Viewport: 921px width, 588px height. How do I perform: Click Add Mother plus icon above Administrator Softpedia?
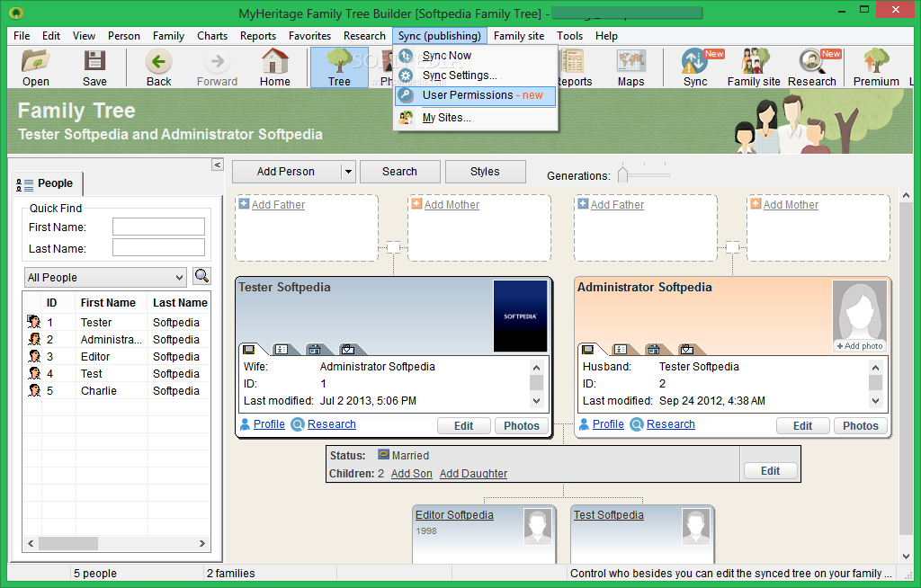[756, 204]
